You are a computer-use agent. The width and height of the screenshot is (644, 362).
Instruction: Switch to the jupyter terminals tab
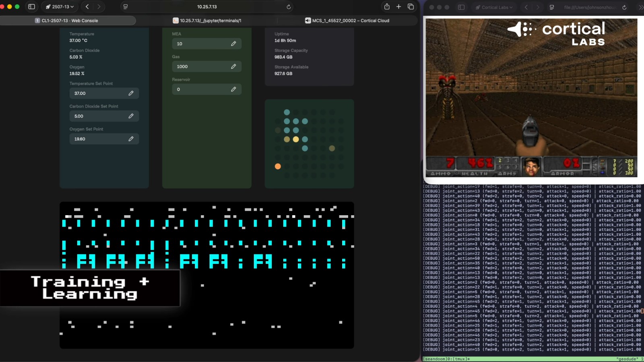(x=207, y=21)
